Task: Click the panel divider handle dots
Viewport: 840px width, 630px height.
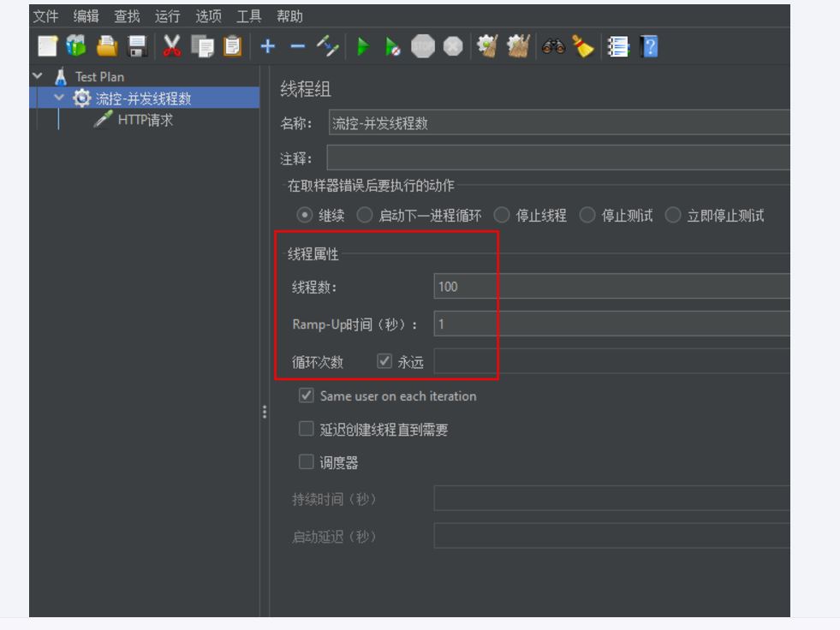Action: pos(265,412)
